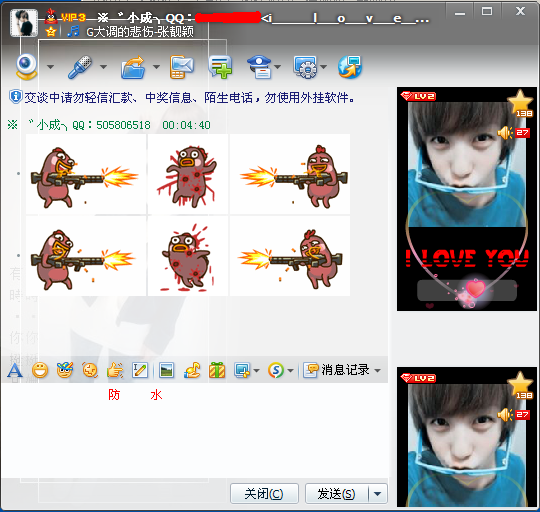540x512 pixels.
Task: Click the QQ penguin icon in title
Action: coord(51,16)
